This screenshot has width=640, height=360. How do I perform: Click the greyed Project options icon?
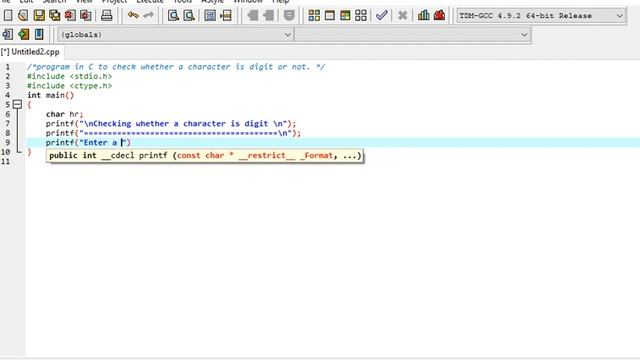pos(289,16)
